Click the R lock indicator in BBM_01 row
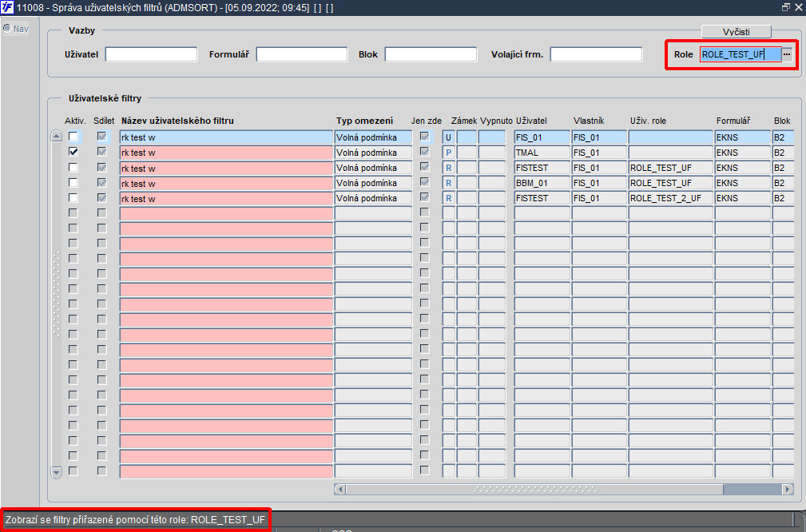The width and height of the screenshot is (806, 532). coord(449,183)
